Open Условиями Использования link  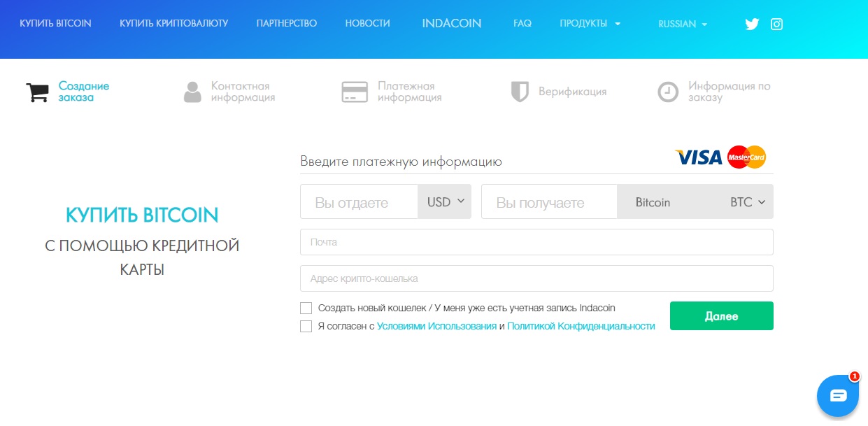(x=436, y=326)
